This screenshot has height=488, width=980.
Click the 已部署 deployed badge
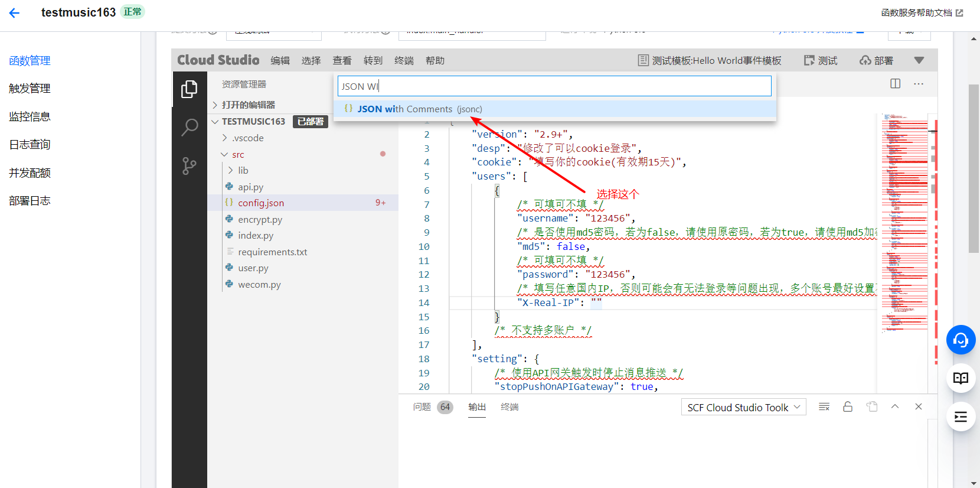click(x=311, y=121)
